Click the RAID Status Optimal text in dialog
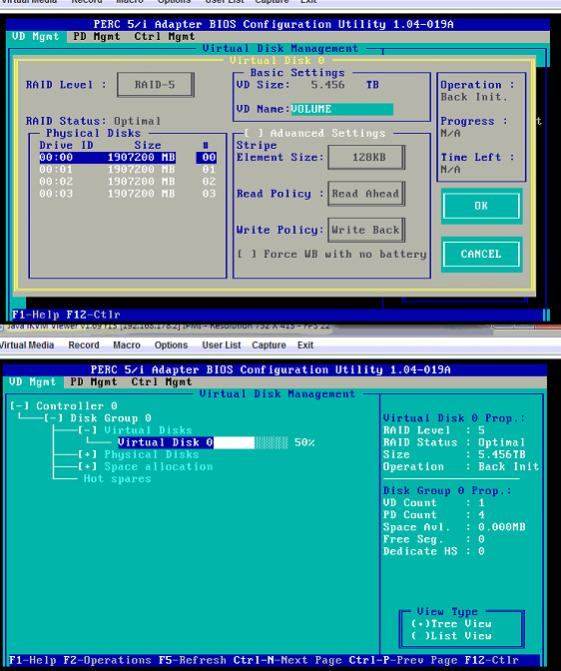This screenshot has height=671, width=561. pyautogui.click(x=137, y=121)
